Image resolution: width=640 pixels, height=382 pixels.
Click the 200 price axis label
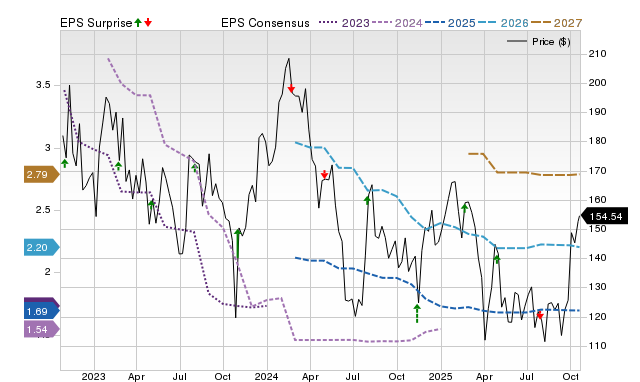597,83
